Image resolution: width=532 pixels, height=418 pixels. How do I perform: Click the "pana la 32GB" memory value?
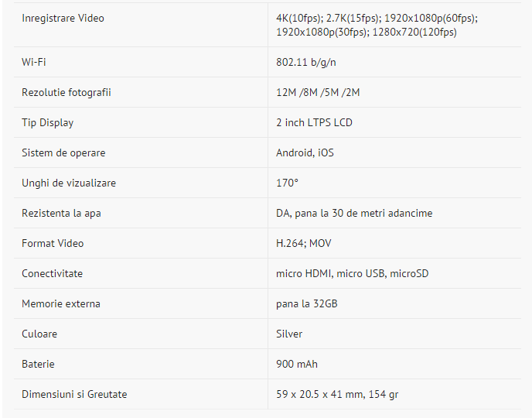point(307,303)
